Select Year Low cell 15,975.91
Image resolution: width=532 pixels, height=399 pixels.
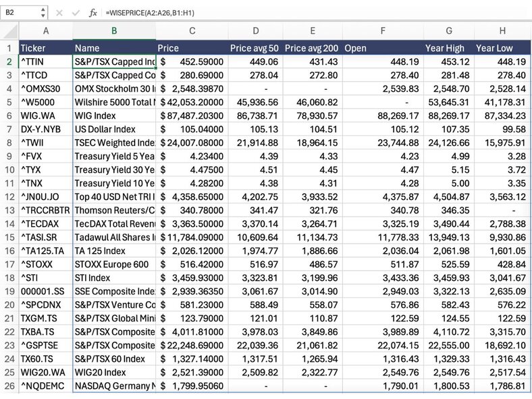[502, 143]
